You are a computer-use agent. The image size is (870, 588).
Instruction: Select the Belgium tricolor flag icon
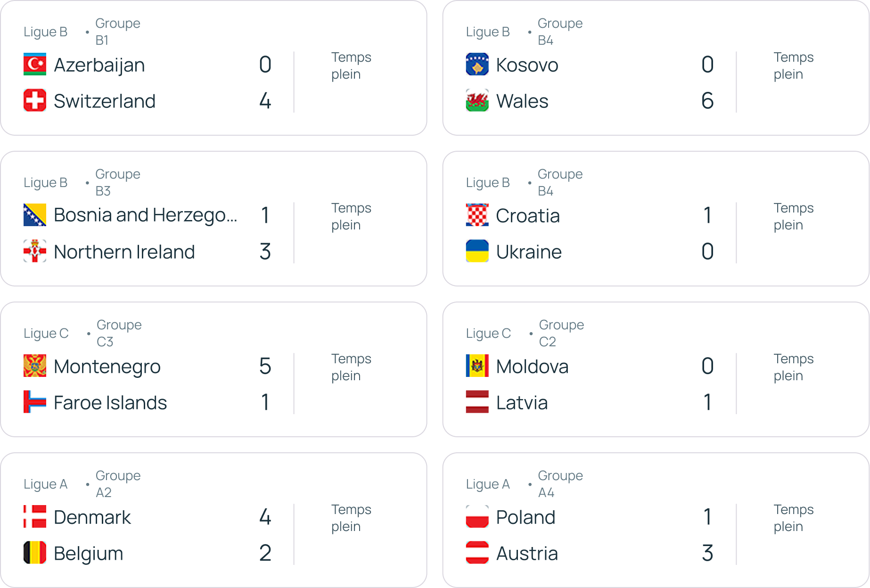coord(35,553)
